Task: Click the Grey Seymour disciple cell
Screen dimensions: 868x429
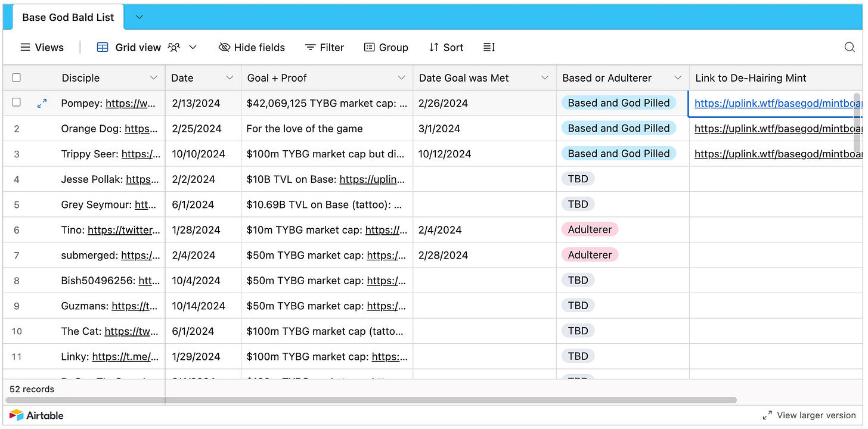Action: [109, 204]
